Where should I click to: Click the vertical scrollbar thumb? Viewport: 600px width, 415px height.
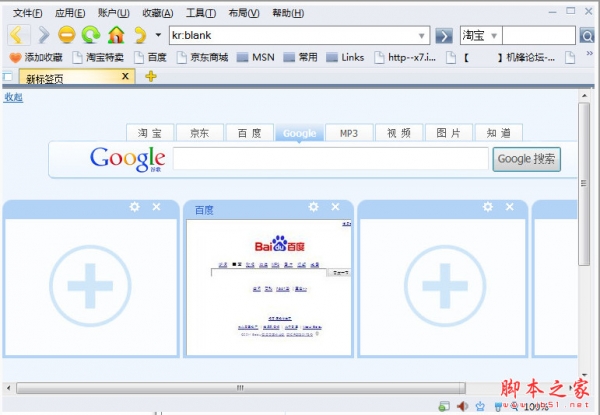coord(584,184)
